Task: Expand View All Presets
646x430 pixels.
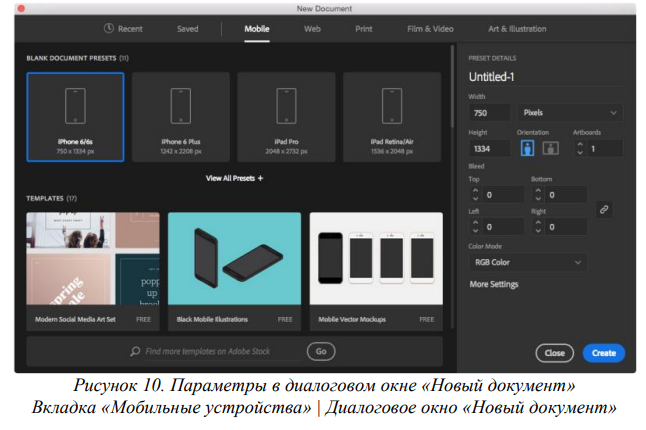Action: click(x=234, y=178)
